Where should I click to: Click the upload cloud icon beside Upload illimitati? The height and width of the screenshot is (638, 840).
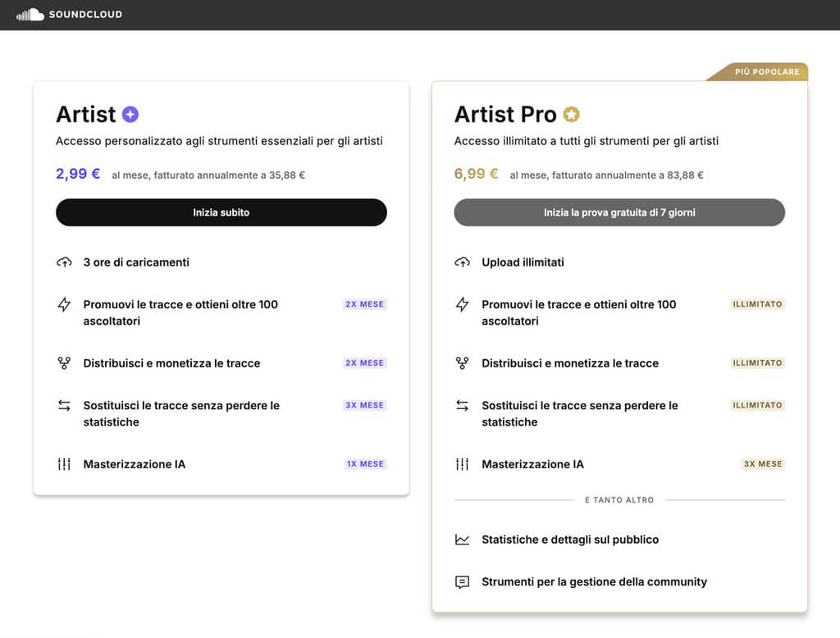pyautogui.click(x=463, y=262)
